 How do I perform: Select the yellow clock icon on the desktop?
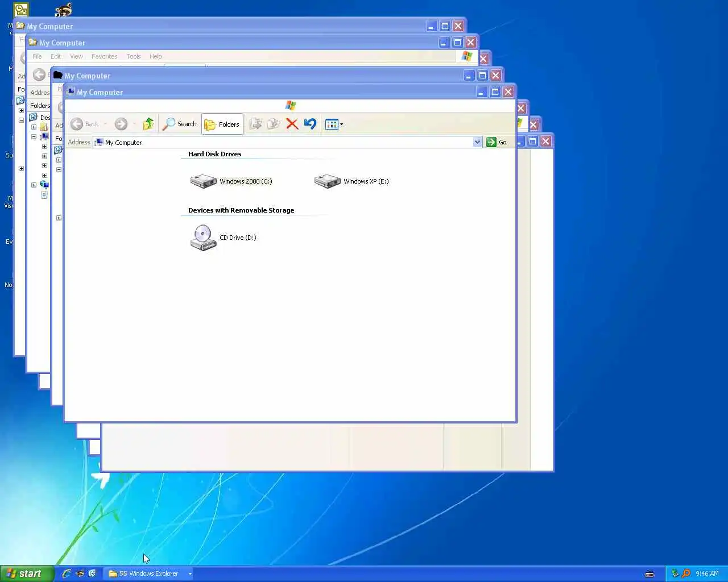[21, 10]
